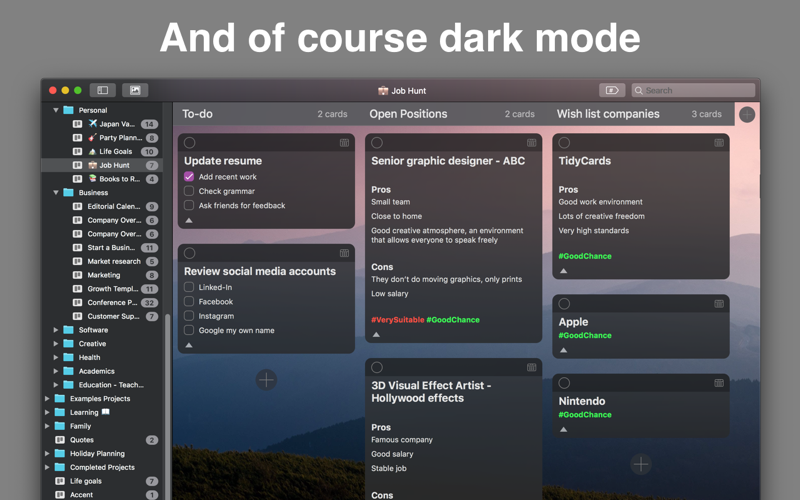Add a card below To-do column

266,380
